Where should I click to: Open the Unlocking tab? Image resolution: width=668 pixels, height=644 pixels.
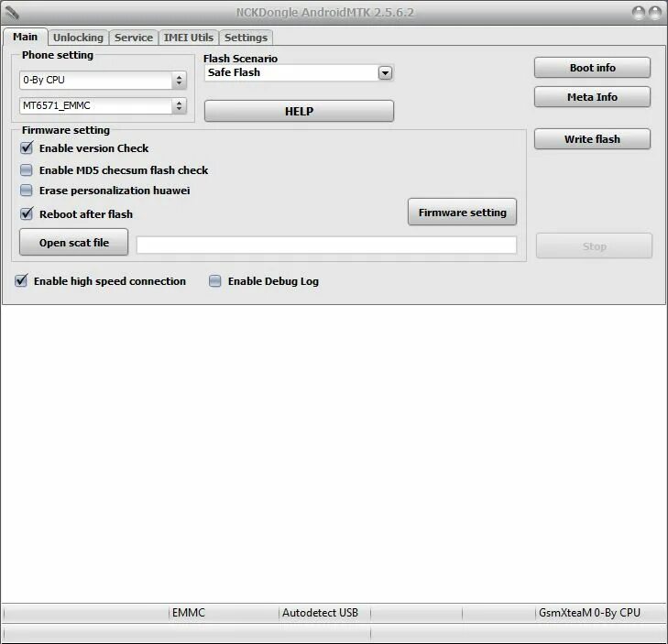pos(79,38)
